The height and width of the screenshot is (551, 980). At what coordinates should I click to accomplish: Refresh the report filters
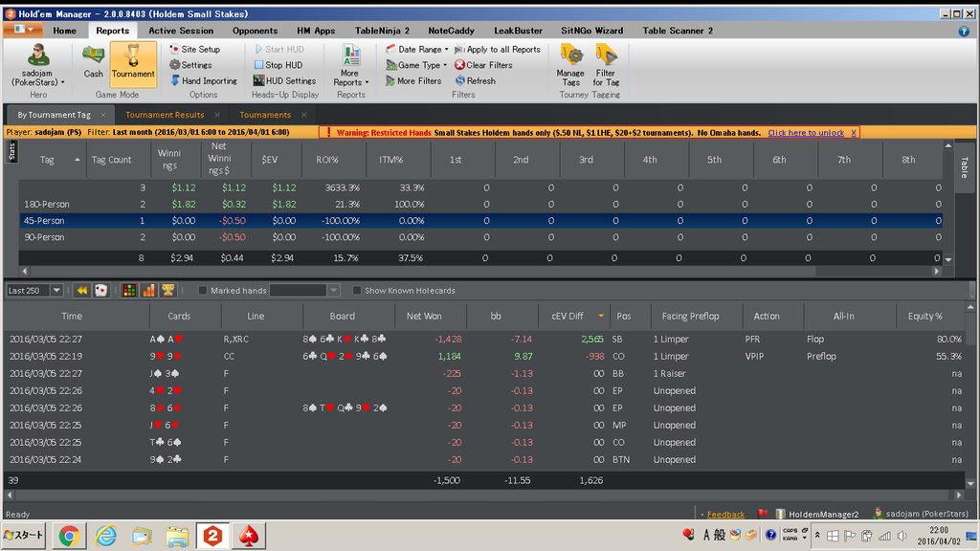(x=475, y=80)
